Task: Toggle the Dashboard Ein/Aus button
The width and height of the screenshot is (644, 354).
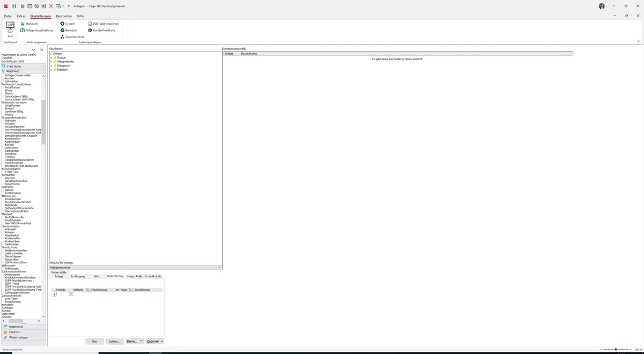Action: (x=10, y=29)
